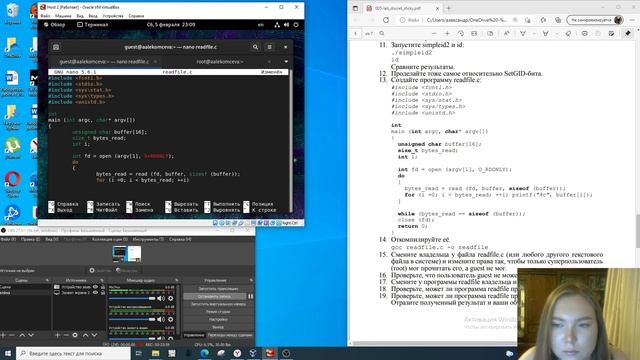Rotate the PDF document

tap(461, 33)
